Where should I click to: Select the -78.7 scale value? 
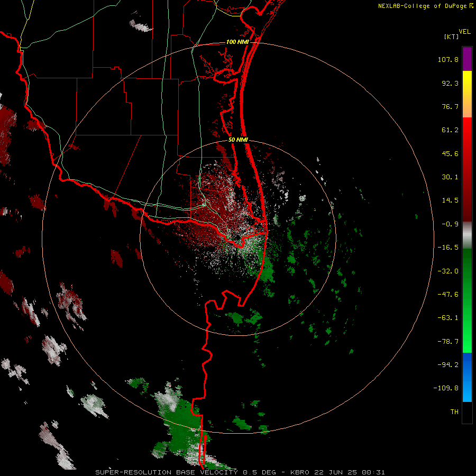click(448, 342)
